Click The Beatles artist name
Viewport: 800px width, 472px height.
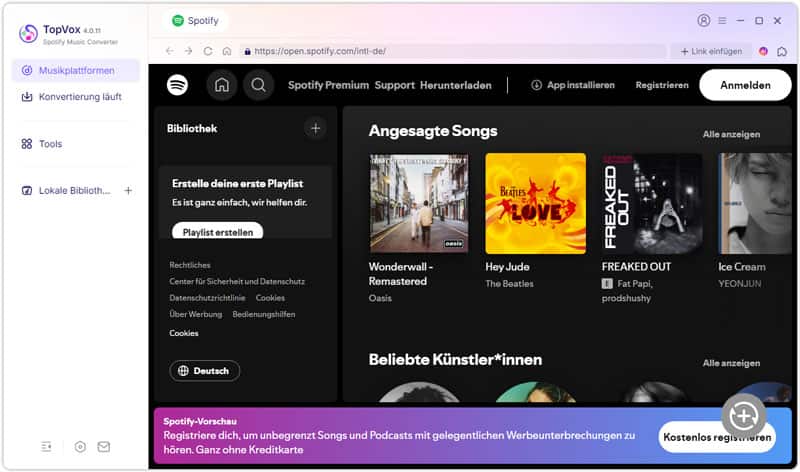(509, 284)
